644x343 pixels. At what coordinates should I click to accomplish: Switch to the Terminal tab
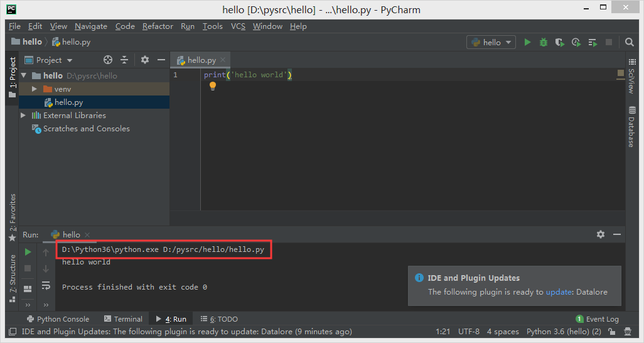(123, 319)
